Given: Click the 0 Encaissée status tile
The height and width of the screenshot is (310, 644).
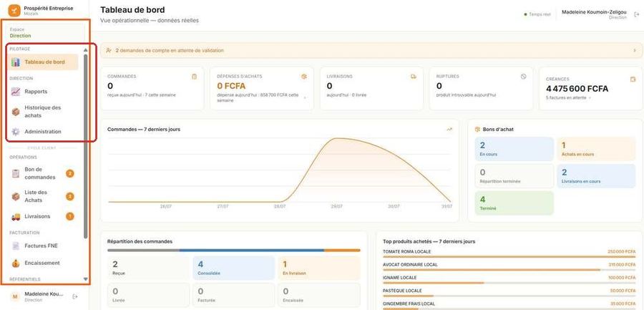Looking at the screenshot, I should pyautogui.click(x=319, y=295).
